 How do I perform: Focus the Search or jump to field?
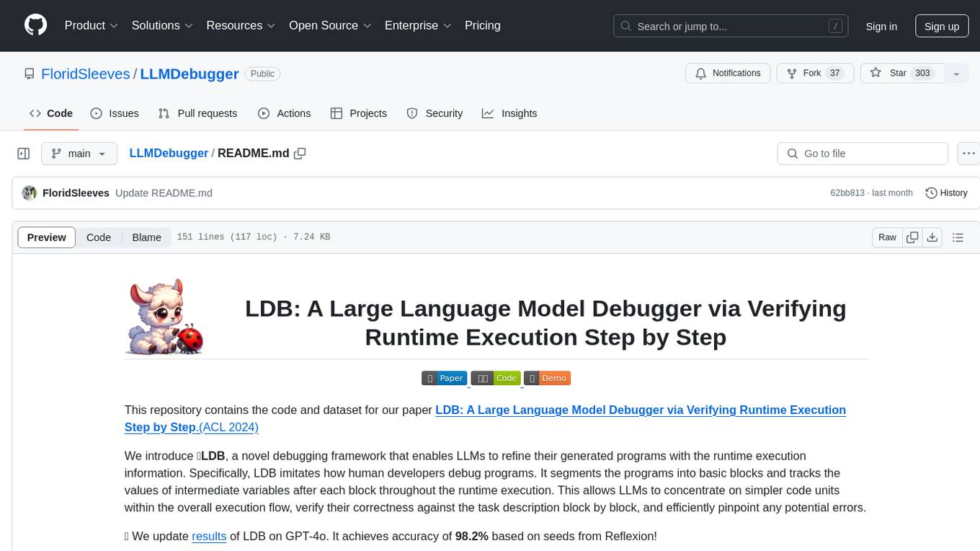coord(731,27)
